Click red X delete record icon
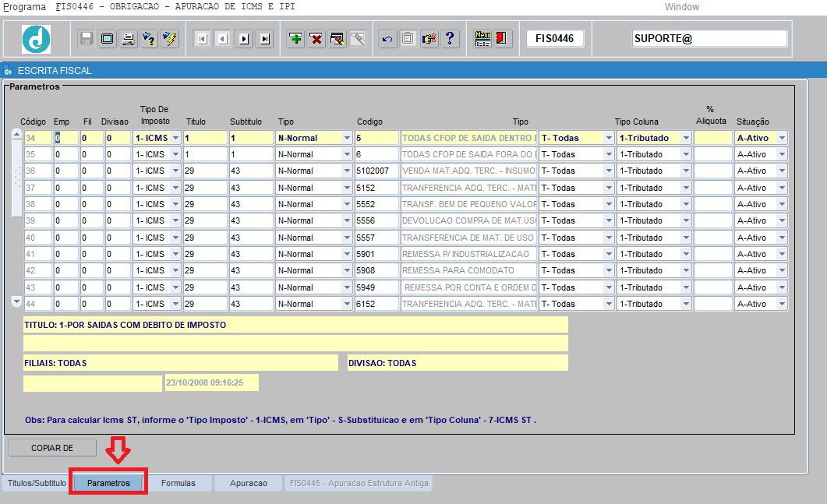The width and height of the screenshot is (827, 504). tap(316, 38)
